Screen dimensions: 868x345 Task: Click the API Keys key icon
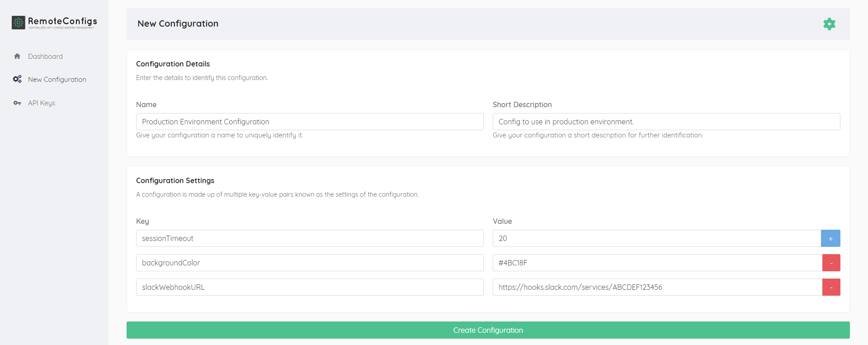pos(17,103)
